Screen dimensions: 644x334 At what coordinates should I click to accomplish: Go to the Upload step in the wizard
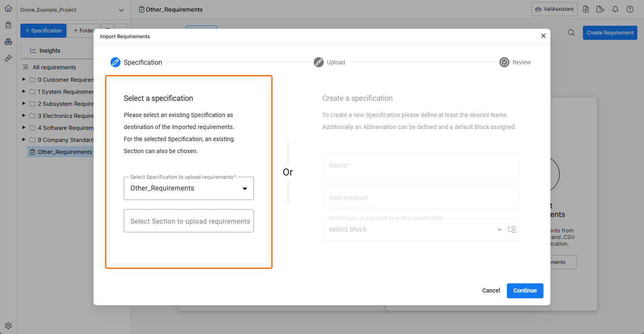(329, 62)
